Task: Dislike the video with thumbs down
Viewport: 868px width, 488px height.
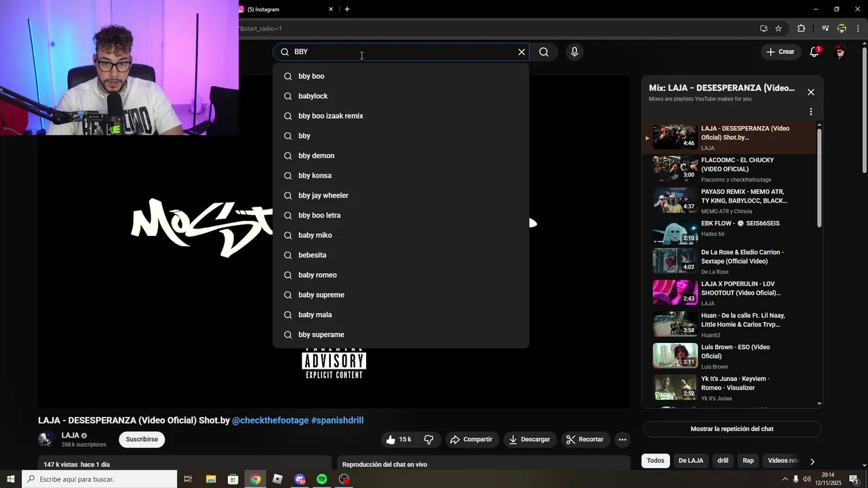Action: [x=429, y=439]
